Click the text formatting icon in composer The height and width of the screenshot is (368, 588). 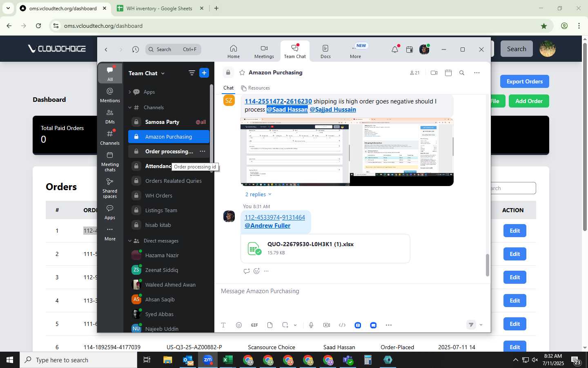coord(223,325)
